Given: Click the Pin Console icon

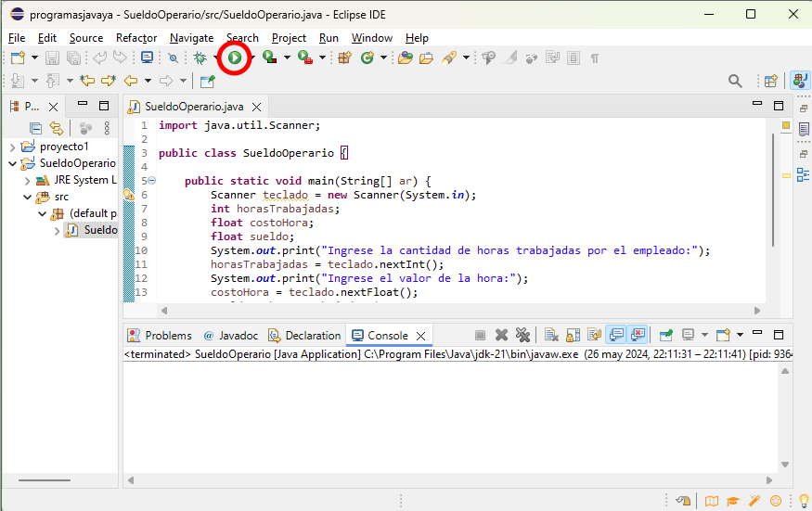Looking at the screenshot, I should pyautogui.click(x=665, y=335).
